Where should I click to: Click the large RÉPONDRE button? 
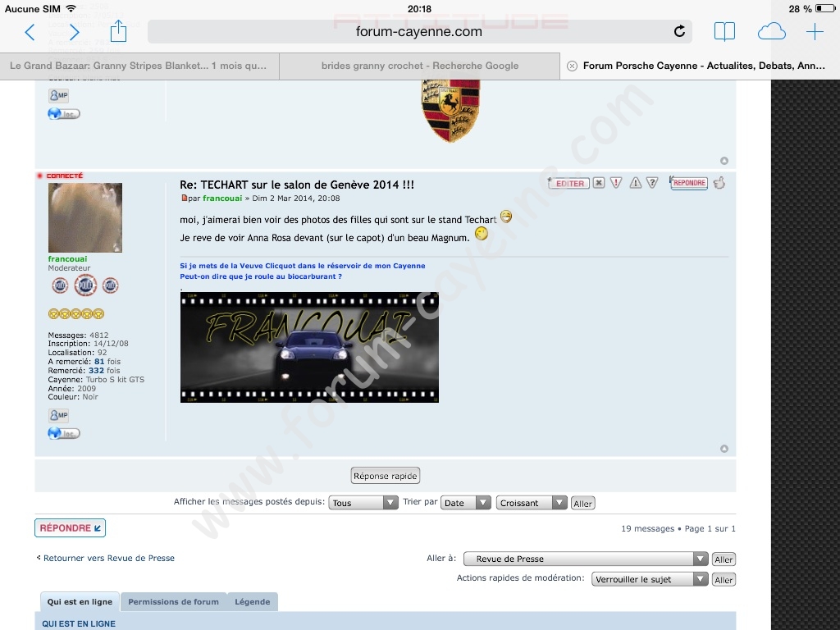point(71,527)
